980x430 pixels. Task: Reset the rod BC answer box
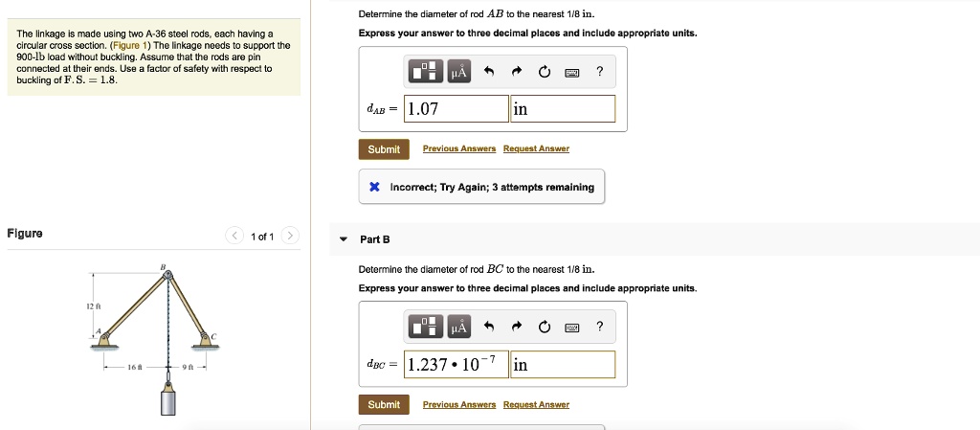click(x=545, y=328)
